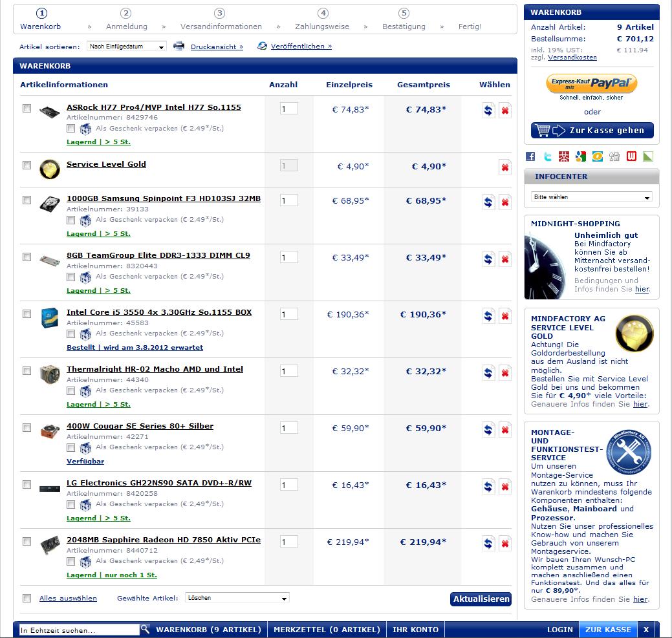
Task: Share the cart on Facebook
Action: [x=530, y=156]
